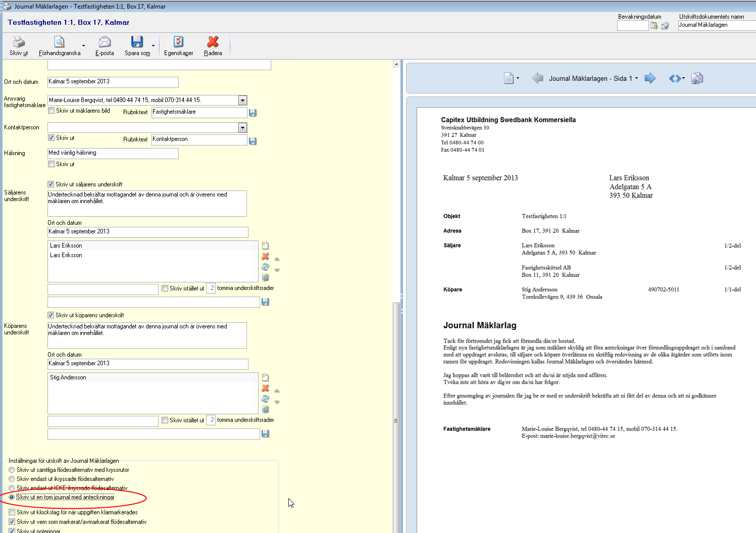Click import icon below seller list refresh
Viewport: 756px width, 533px height.
click(x=265, y=277)
